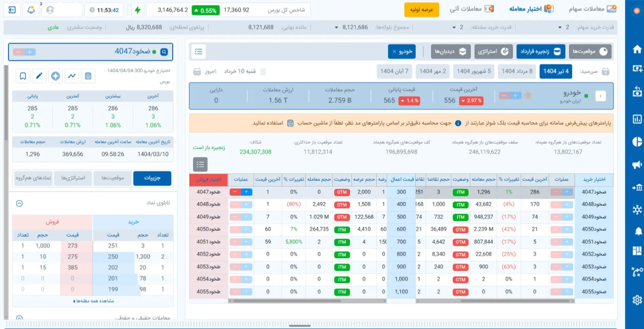Open معاملات آتی top menu

(472, 9)
